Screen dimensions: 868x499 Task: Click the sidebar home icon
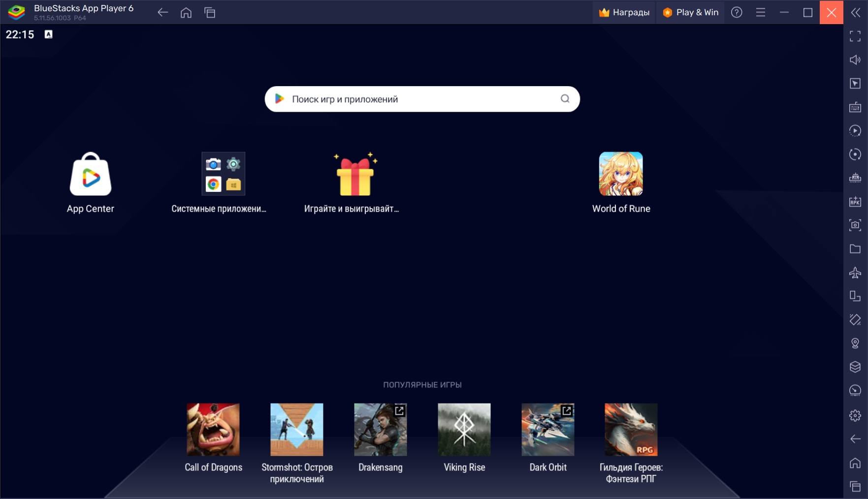point(856,463)
